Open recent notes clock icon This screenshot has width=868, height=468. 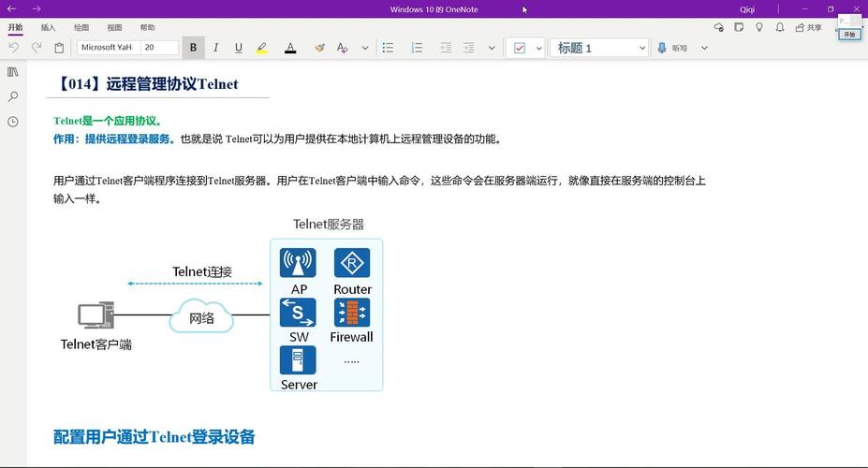[13, 122]
